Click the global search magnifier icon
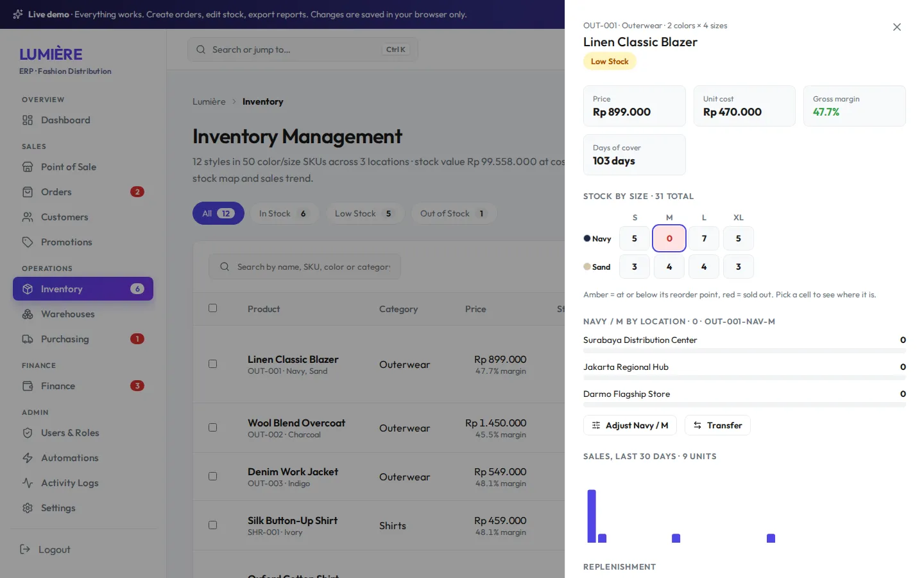The image size is (924, 578). (x=201, y=49)
